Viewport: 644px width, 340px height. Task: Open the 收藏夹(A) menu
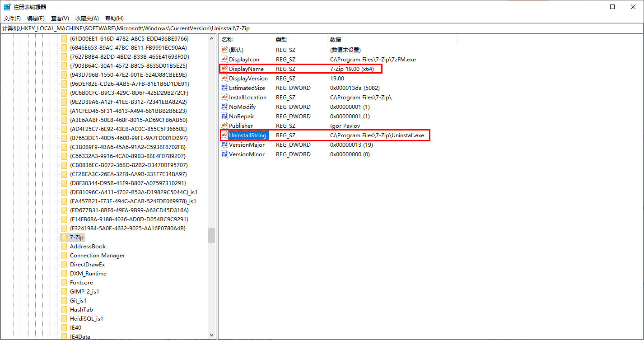tap(87, 18)
